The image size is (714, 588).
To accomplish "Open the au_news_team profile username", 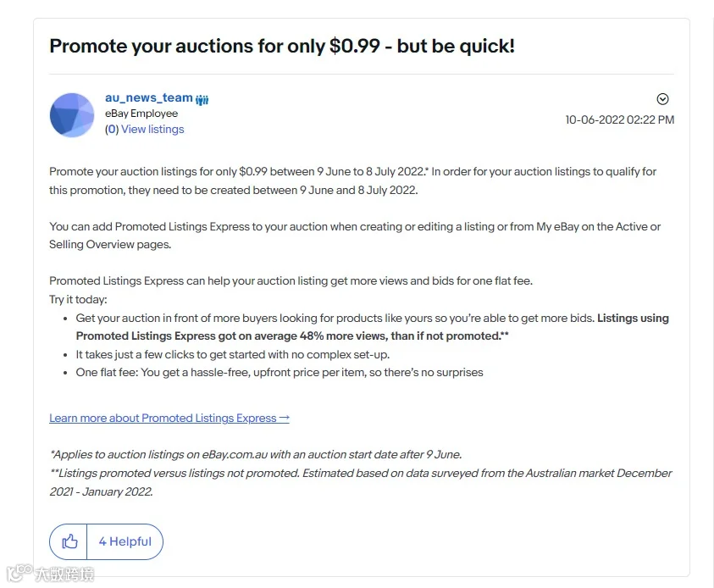I will pos(149,97).
